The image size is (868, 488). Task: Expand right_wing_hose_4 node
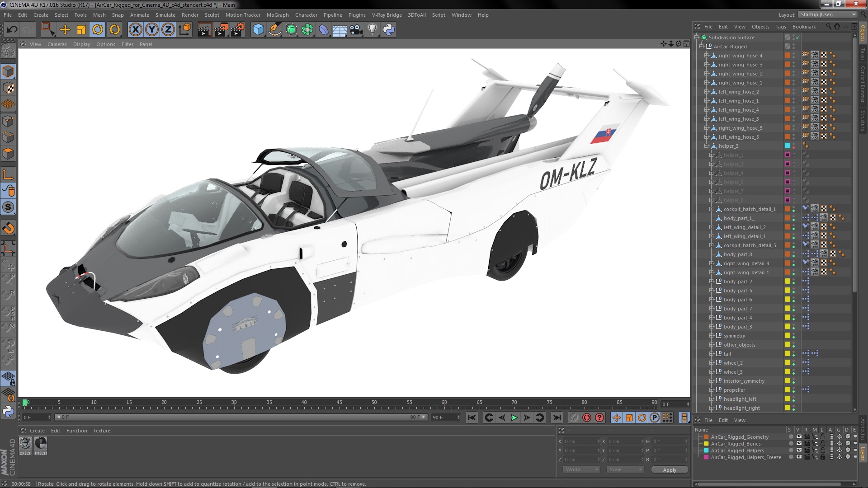(x=707, y=56)
